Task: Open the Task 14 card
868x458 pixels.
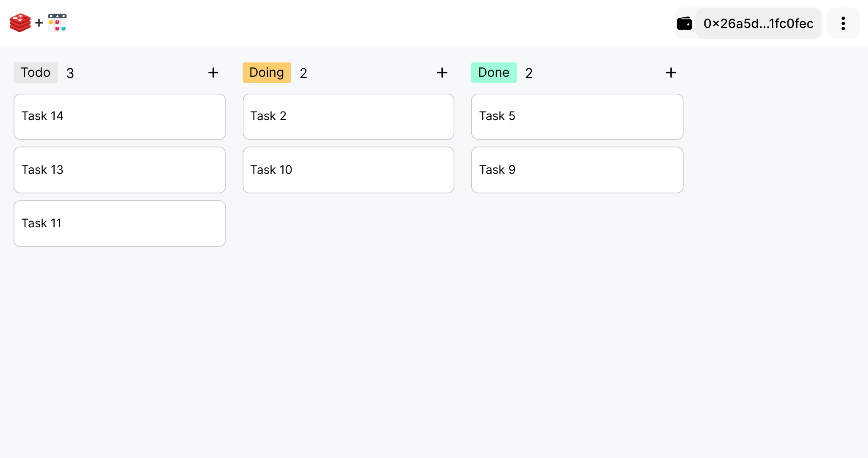Action: point(120,116)
